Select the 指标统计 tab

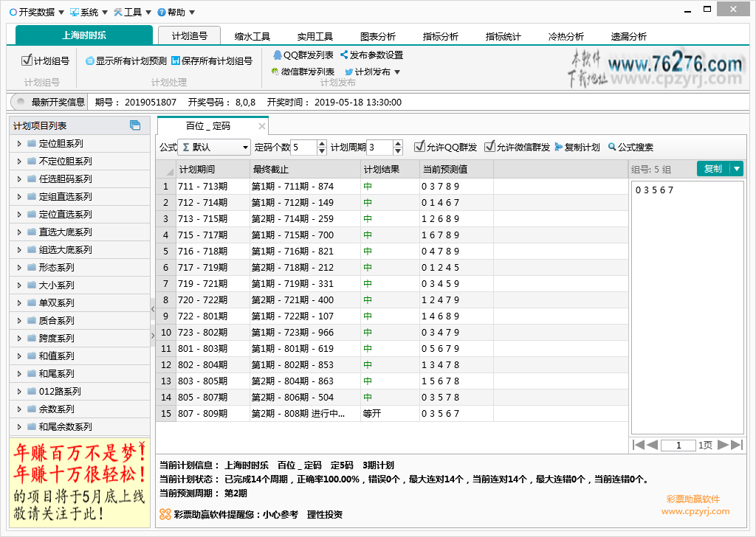tap(503, 36)
